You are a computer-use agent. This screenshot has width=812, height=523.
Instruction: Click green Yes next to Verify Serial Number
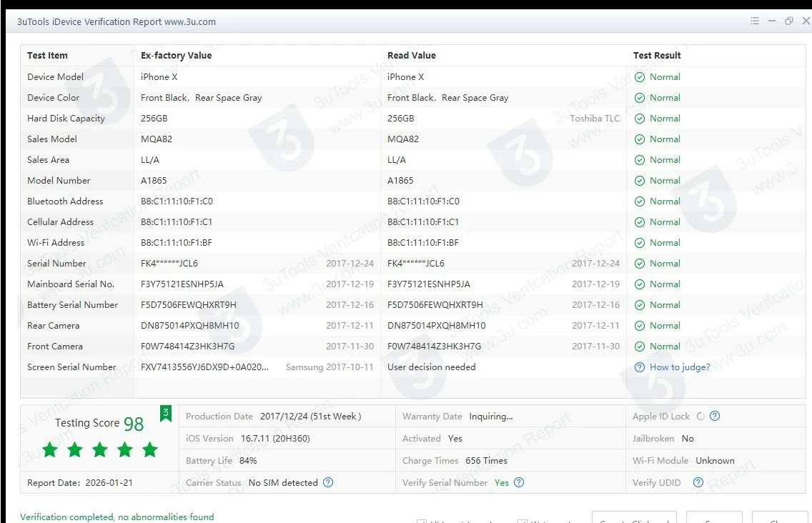(x=502, y=483)
